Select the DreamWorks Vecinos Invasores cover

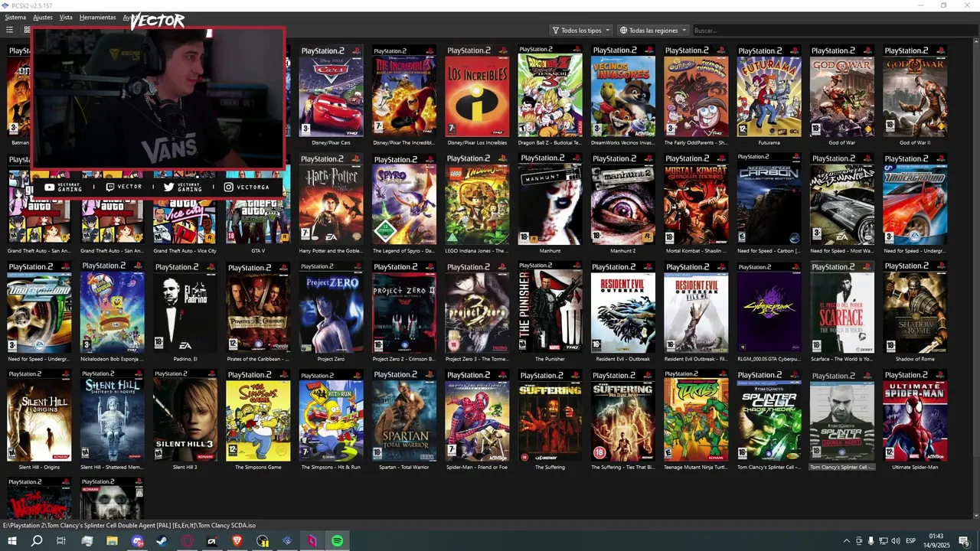[x=623, y=91]
